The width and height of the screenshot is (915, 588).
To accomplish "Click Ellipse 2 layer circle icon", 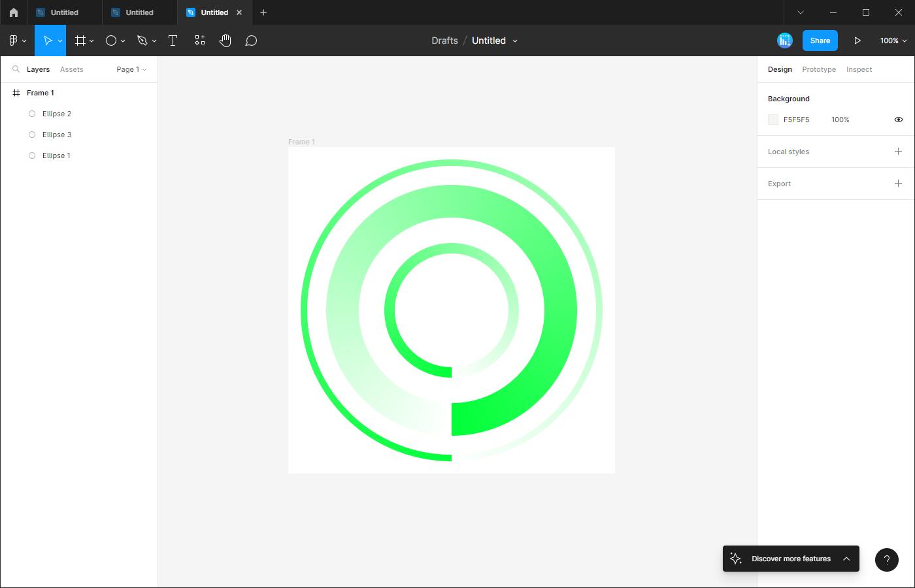I will click(32, 114).
